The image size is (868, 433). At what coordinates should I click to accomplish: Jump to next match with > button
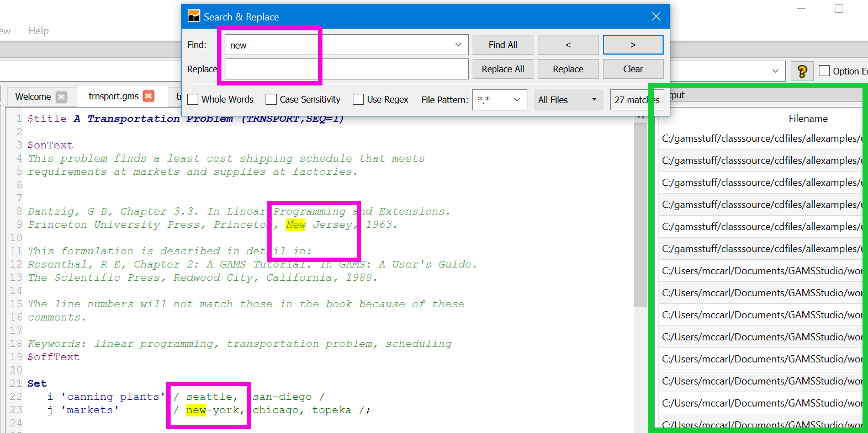tap(633, 45)
